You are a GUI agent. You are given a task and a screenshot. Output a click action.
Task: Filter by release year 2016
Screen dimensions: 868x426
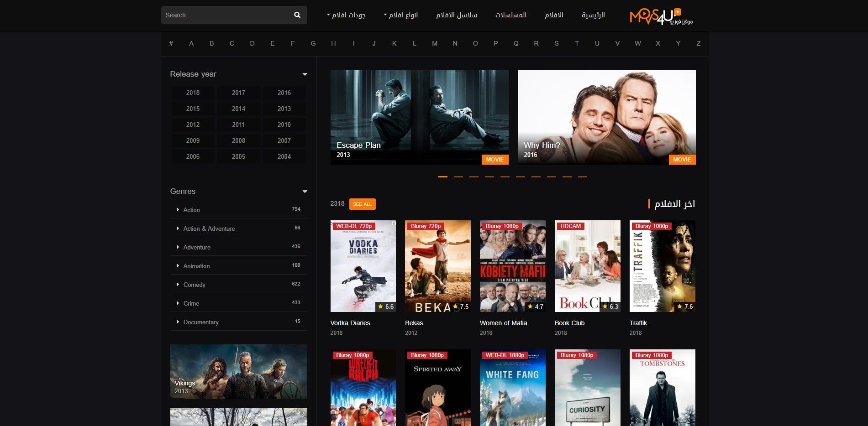pos(284,93)
